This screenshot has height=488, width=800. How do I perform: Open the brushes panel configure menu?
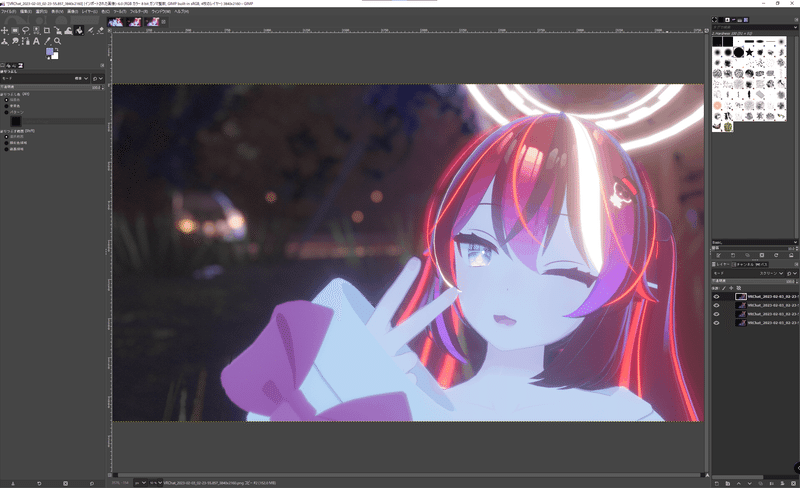tap(796, 19)
